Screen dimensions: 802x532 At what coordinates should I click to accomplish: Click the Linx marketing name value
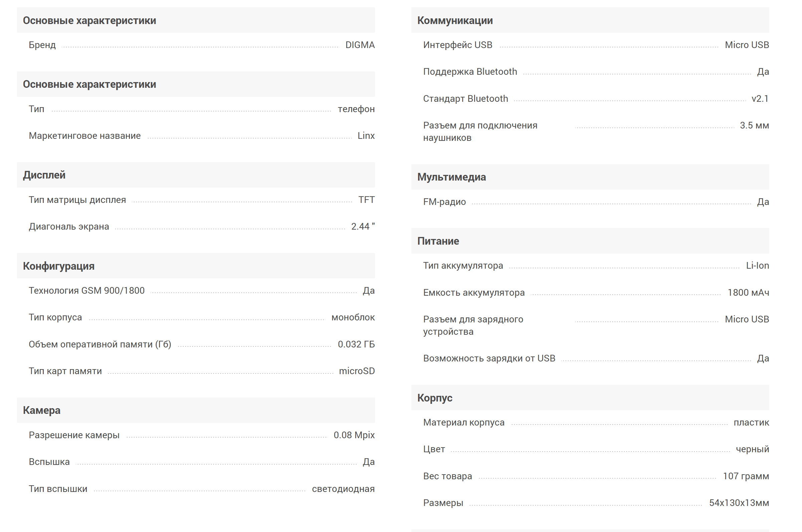pos(366,136)
